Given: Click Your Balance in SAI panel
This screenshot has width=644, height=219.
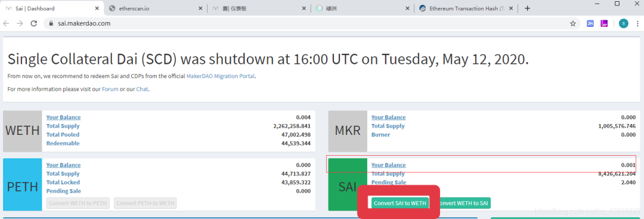Looking at the screenshot, I should [389, 165].
